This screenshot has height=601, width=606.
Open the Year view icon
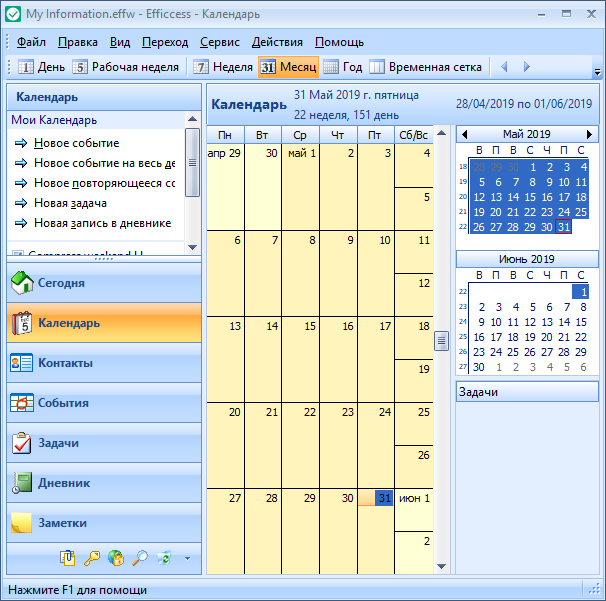[331, 67]
